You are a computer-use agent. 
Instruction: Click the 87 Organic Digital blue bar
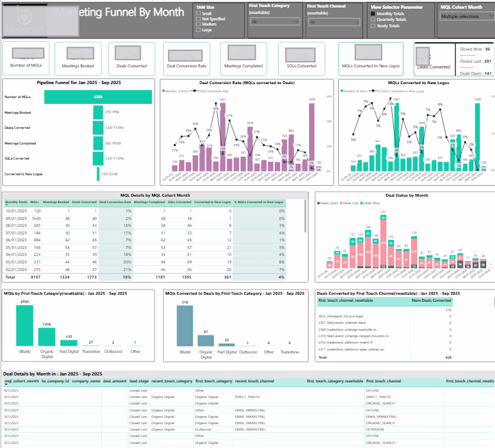[x=206, y=341]
